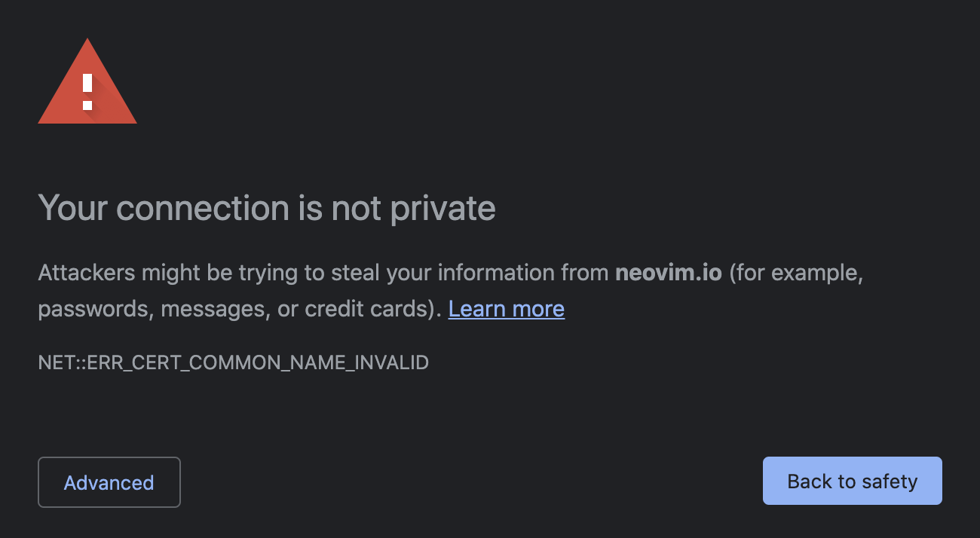Expand Advanced to reveal proceed option
This screenshot has height=538, width=980.
click(x=109, y=481)
